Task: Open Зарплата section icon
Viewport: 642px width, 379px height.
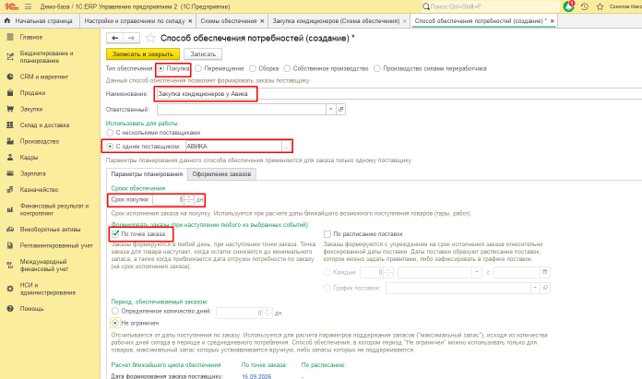Action: point(10,174)
